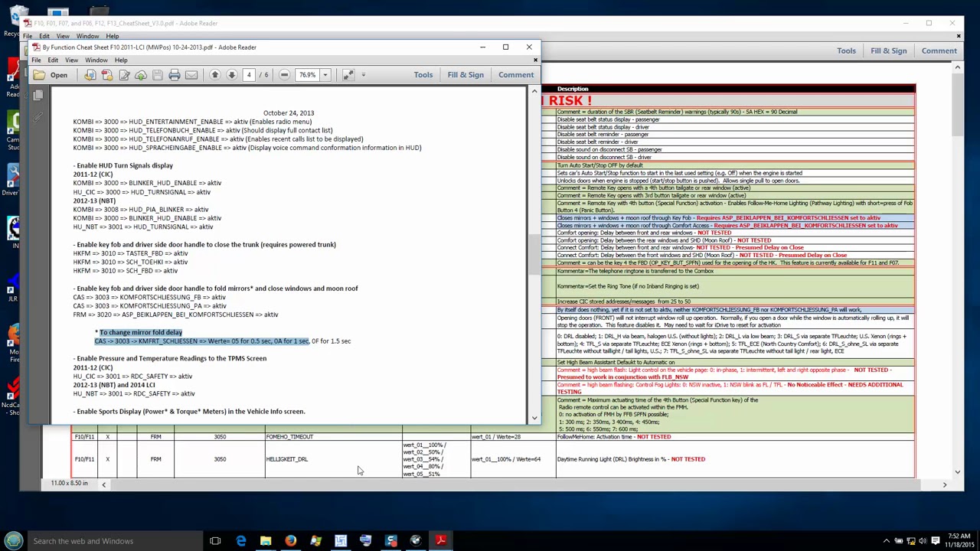Click background window vertical scrollbar up arrow
This screenshot has height=551, width=980.
point(957,69)
